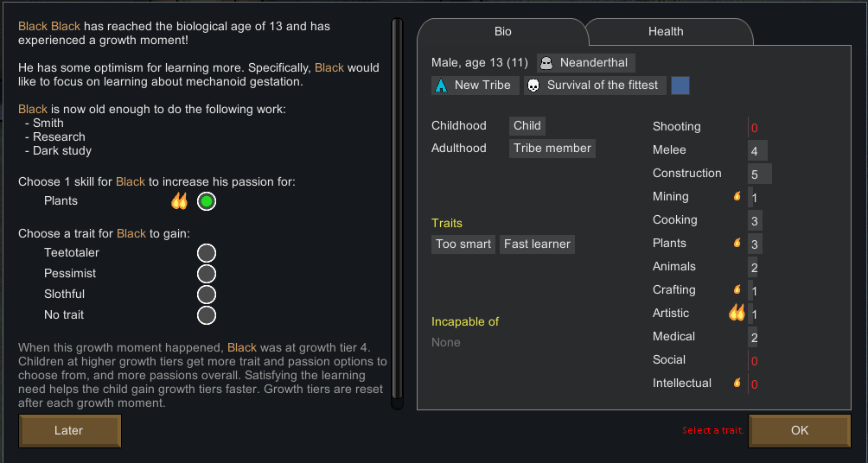Viewport: 868px width, 463px height.
Task: Click the Crafting passion flame icon
Action: [x=737, y=289]
